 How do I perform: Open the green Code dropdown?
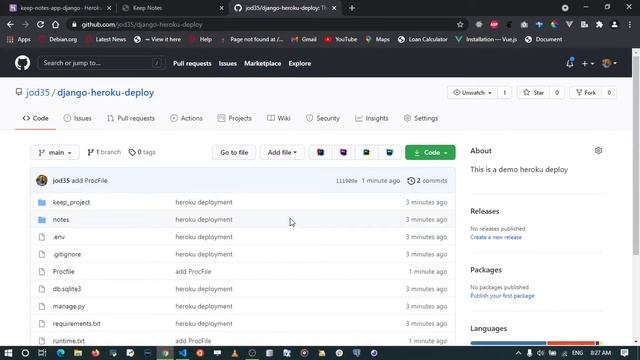(430, 152)
